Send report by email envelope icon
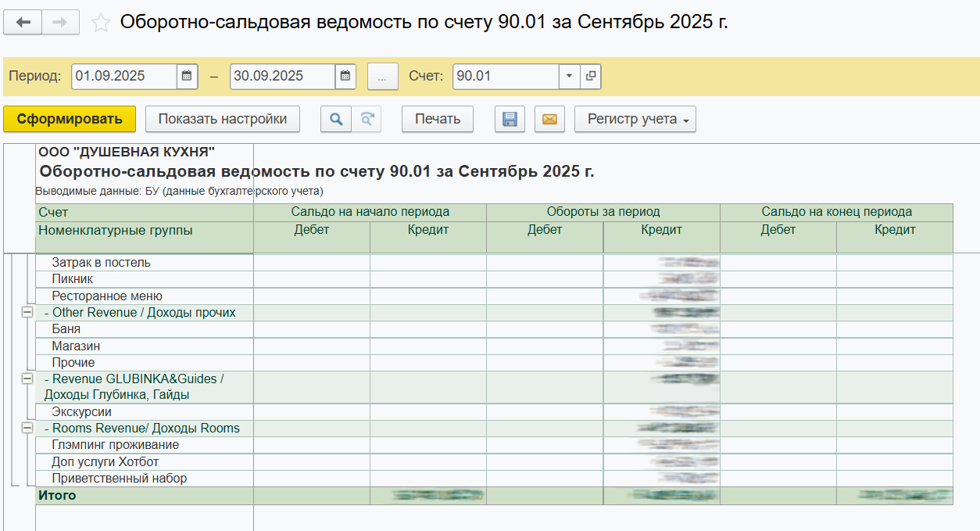Image resolution: width=980 pixels, height=531 pixels. point(549,119)
